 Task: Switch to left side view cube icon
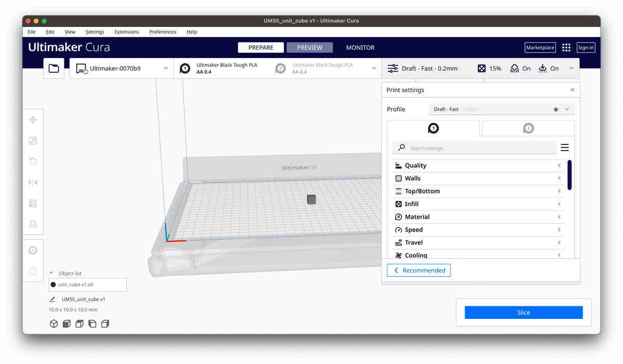[92, 324]
